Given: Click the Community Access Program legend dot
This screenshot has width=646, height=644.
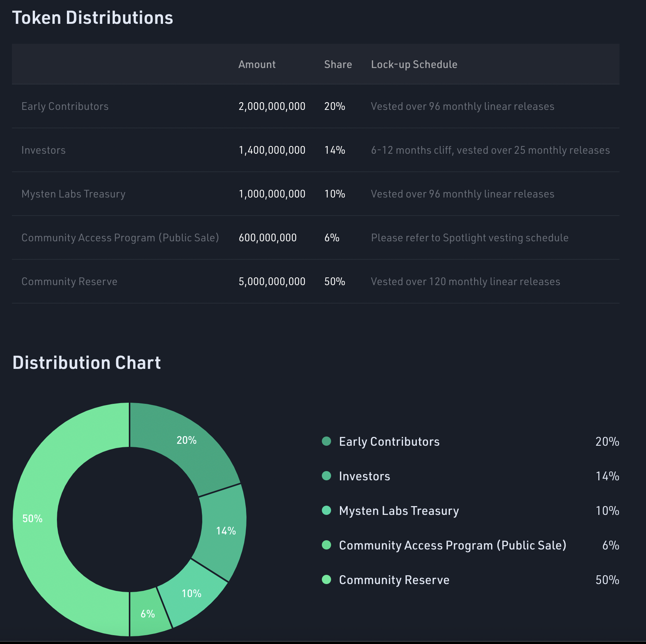Looking at the screenshot, I should tap(326, 545).
